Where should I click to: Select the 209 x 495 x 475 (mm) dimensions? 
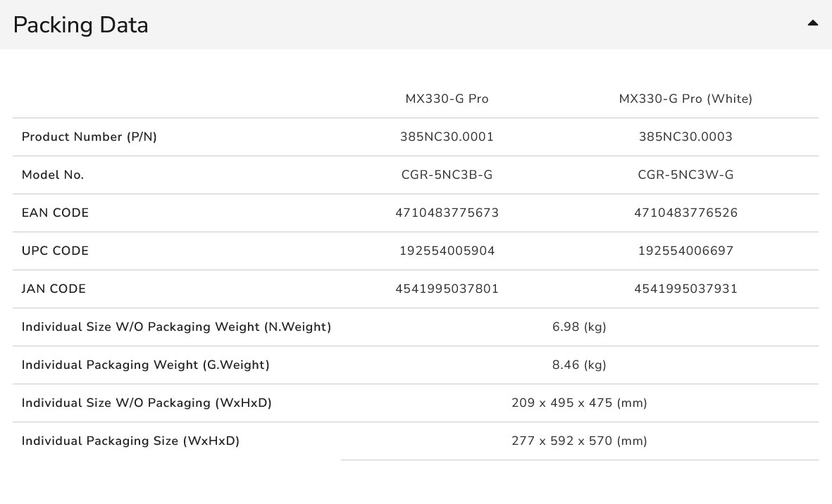(579, 403)
